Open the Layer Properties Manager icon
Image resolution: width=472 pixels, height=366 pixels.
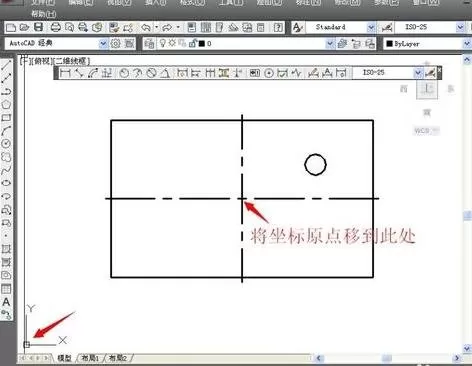coord(149,43)
